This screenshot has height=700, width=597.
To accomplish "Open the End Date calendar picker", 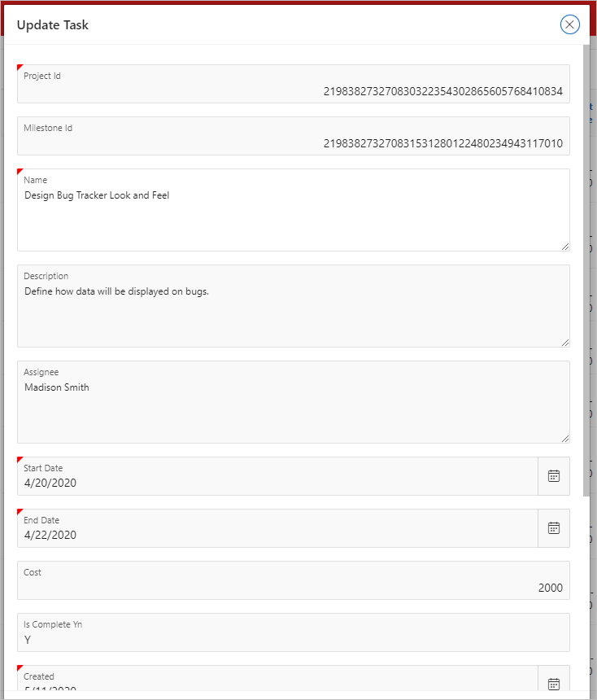I will [554, 528].
